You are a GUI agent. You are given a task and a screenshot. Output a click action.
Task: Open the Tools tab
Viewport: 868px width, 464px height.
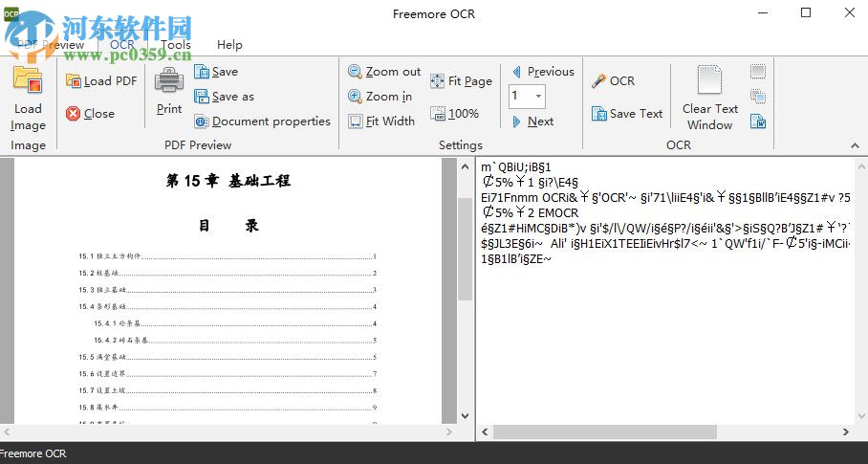[176, 45]
